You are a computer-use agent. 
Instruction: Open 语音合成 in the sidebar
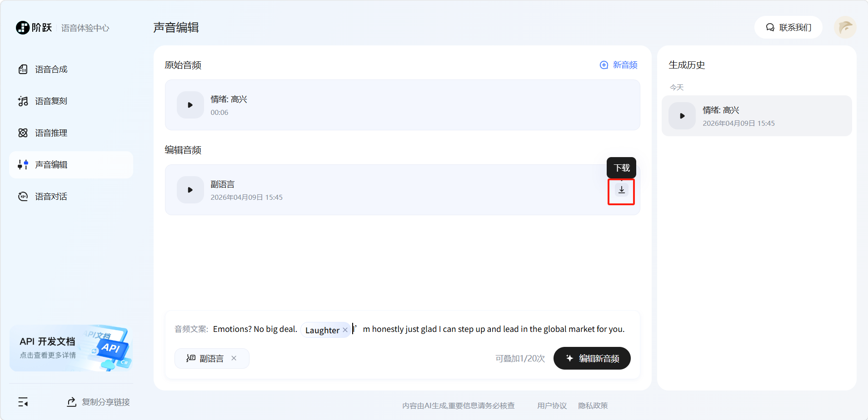[x=51, y=69]
